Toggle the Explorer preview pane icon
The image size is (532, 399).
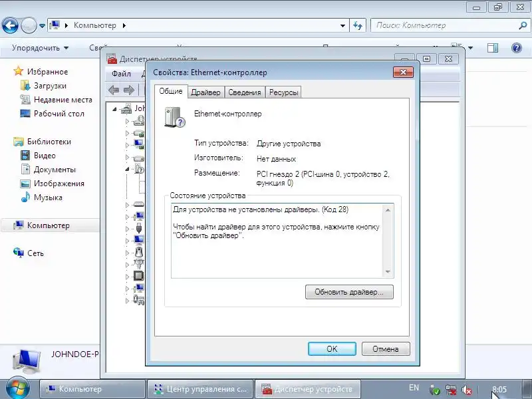coord(493,48)
